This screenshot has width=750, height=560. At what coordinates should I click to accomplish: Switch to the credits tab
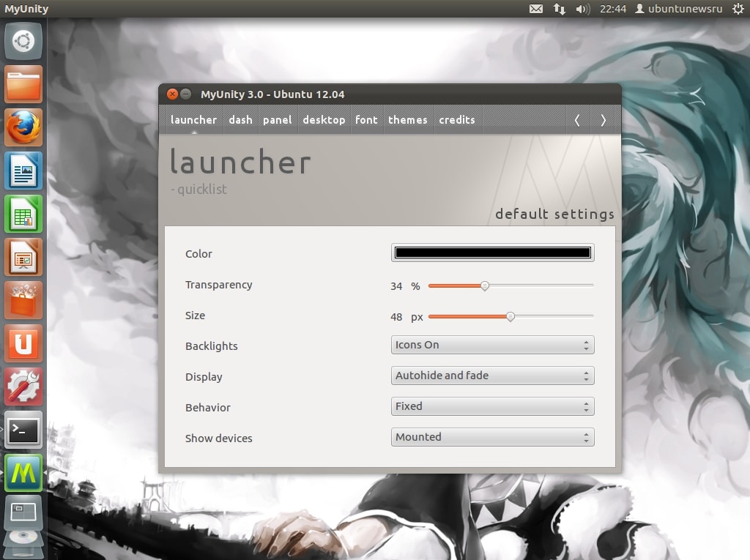point(457,119)
